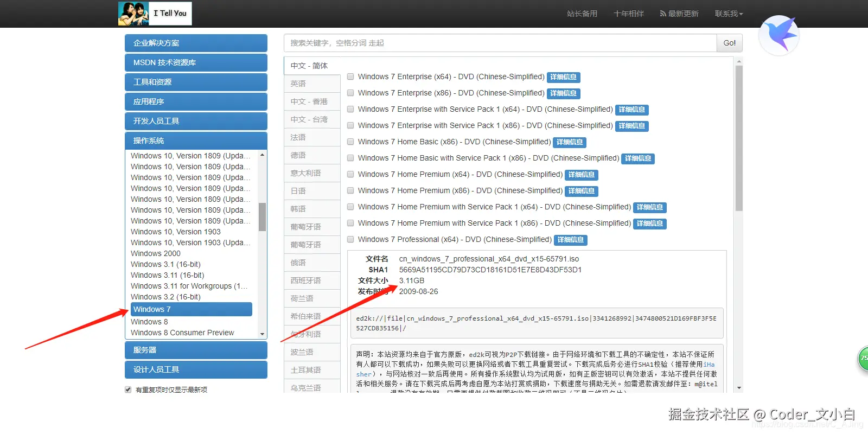This screenshot has height=434, width=868.
Task: Expand the 工具和资源 panel
Action: point(196,82)
